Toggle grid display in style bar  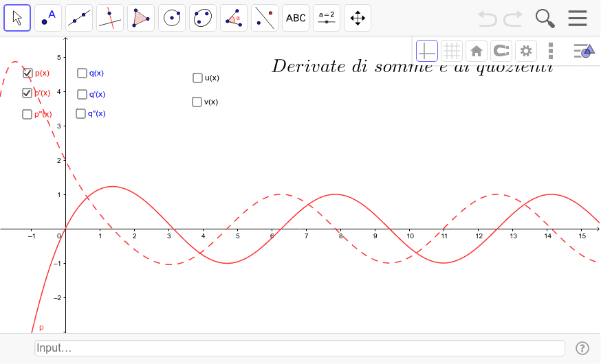452,51
